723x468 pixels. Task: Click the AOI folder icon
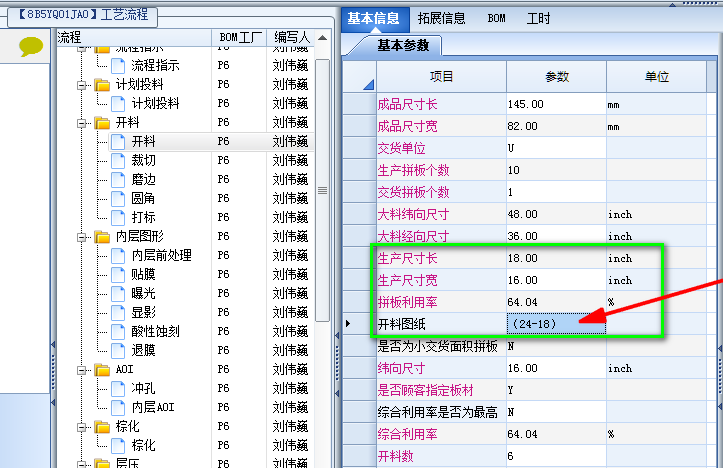(x=102, y=370)
